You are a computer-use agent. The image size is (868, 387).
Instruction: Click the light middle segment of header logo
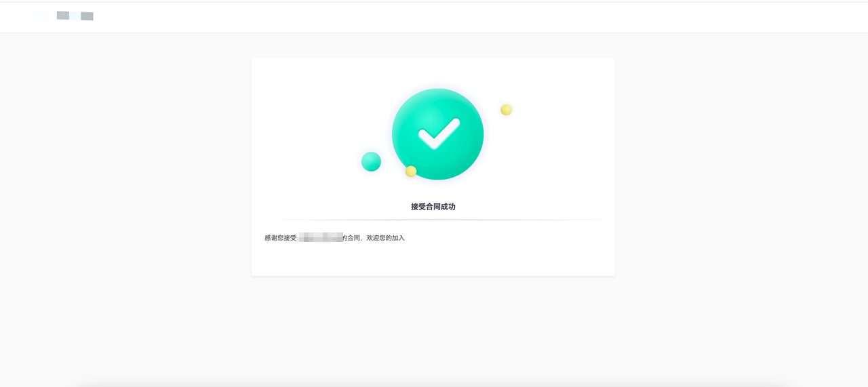75,16
